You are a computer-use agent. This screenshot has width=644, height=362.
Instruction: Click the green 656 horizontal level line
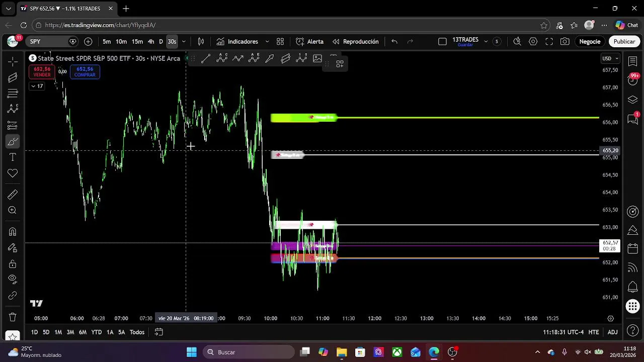(x=468, y=118)
